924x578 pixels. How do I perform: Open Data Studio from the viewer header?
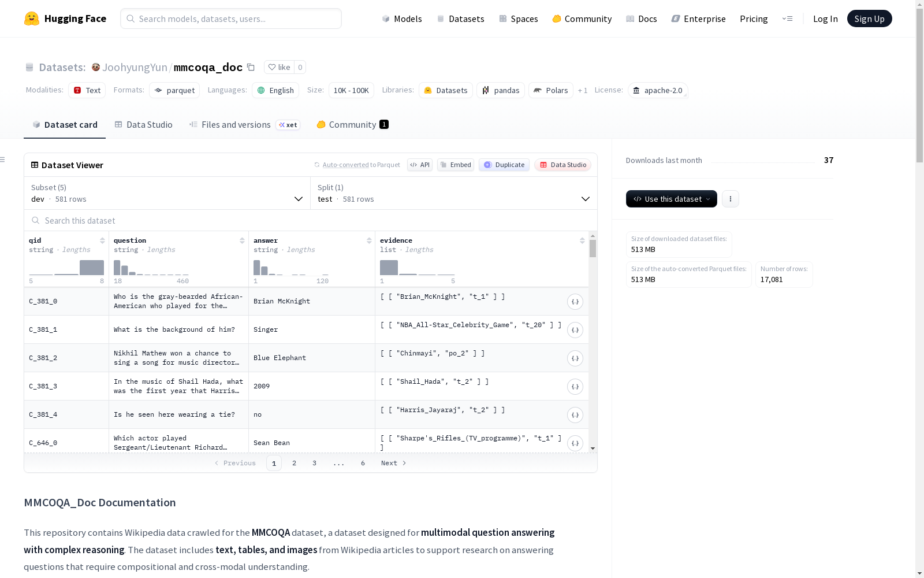point(562,165)
